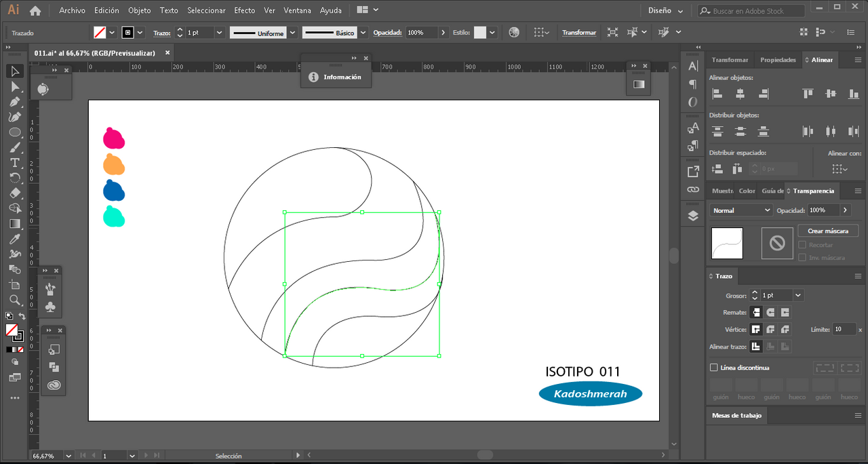This screenshot has width=868, height=464.
Task: Select bevel join Vértice option
Action: coord(785,330)
